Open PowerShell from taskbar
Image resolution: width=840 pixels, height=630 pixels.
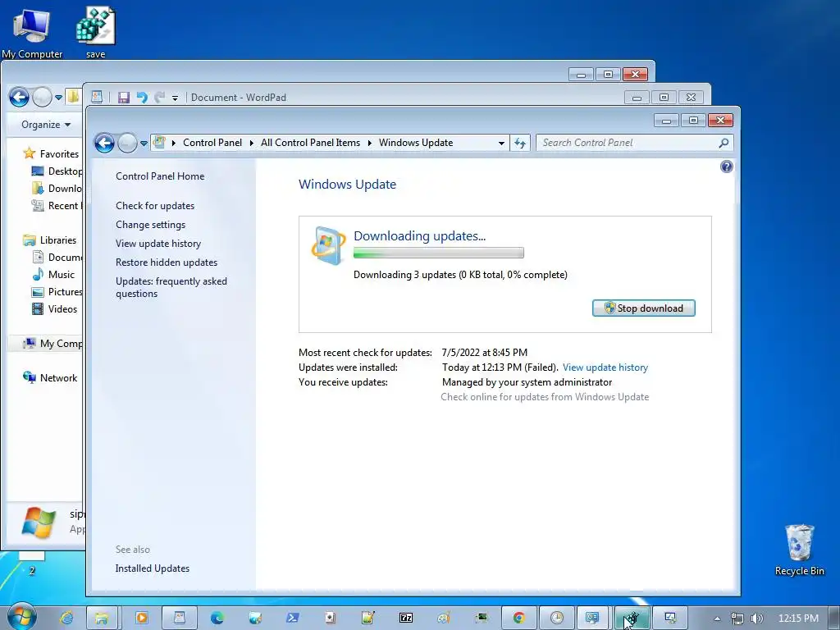293,618
